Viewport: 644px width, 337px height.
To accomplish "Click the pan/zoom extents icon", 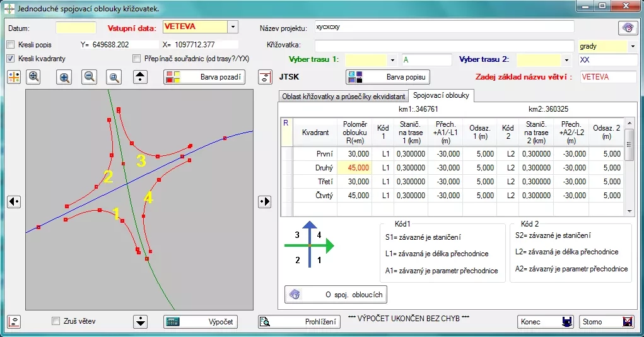I will tap(34, 77).
